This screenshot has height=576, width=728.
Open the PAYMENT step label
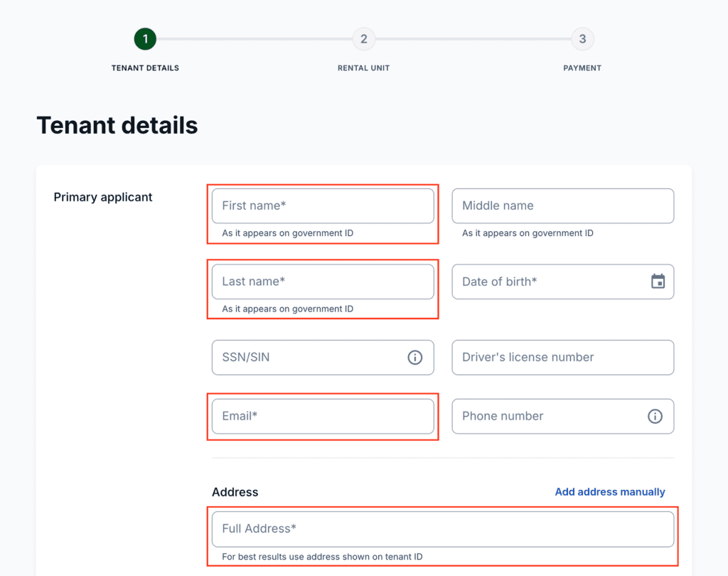(x=582, y=68)
